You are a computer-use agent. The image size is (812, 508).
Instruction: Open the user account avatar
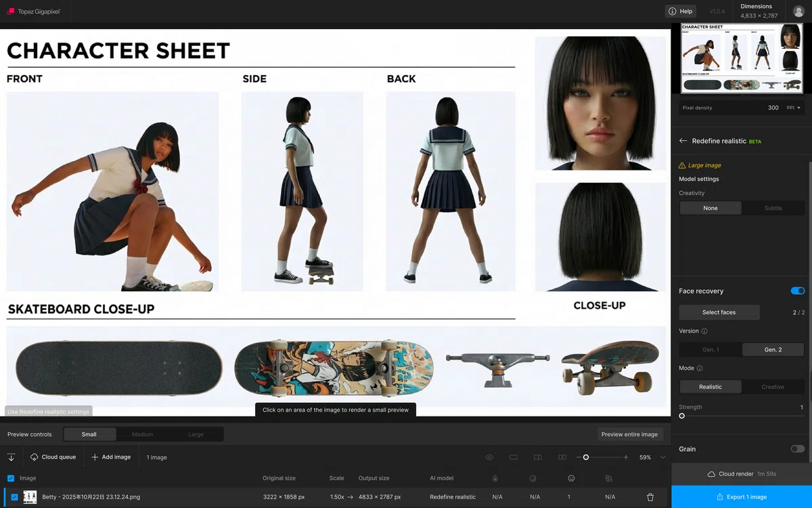tap(798, 12)
